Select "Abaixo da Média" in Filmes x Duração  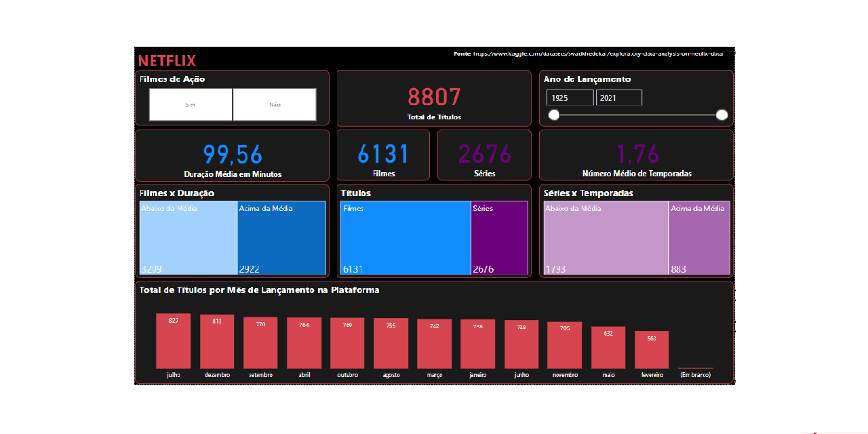pyautogui.click(x=187, y=237)
